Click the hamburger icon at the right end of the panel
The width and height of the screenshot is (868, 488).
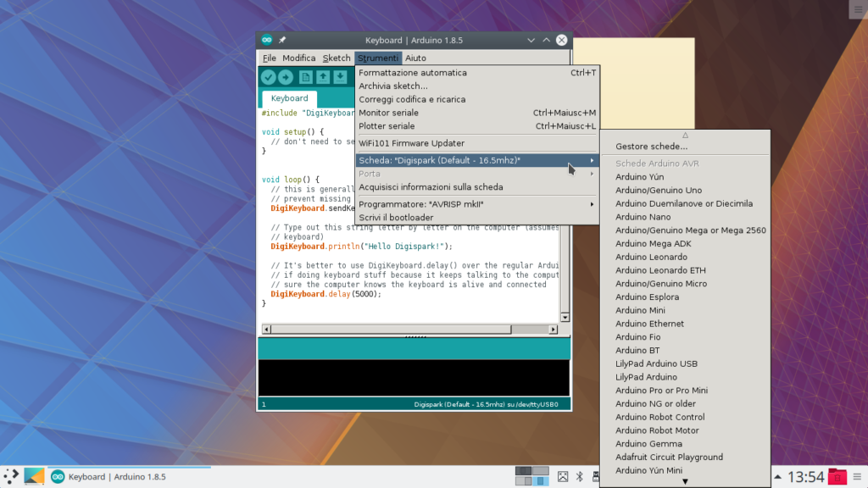pyautogui.click(x=857, y=477)
